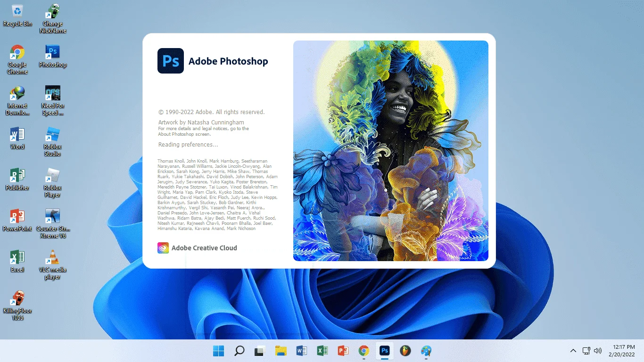Select the Word desktop shortcut
The height and width of the screenshot is (362, 644).
pos(17,139)
